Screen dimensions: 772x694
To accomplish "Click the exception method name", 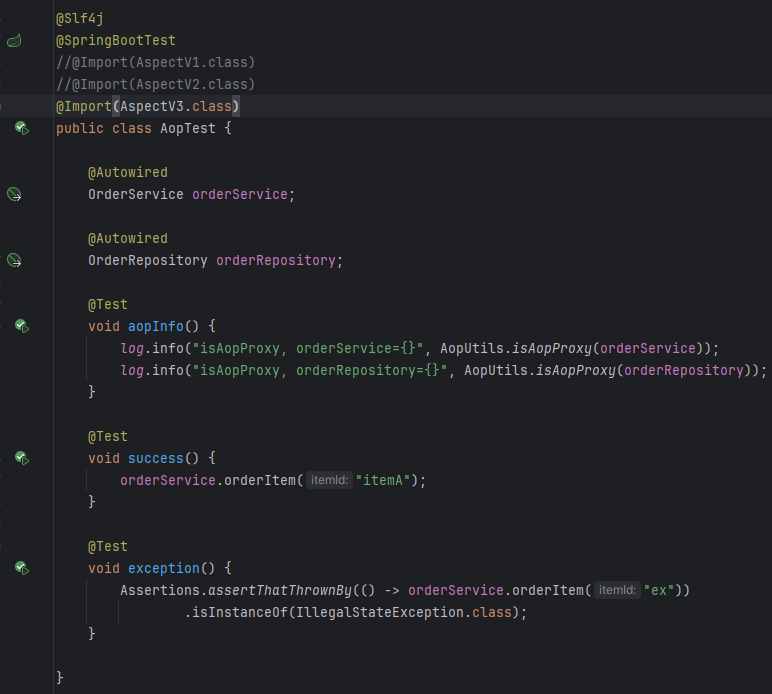I will tap(164, 568).
